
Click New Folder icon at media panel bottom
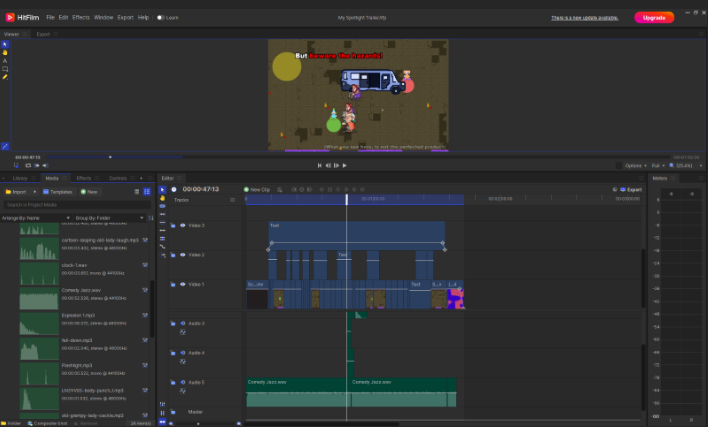coord(11,423)
